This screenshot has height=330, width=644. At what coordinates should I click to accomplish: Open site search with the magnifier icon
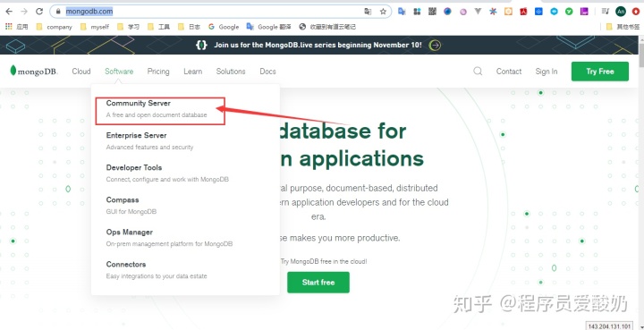click(478, 71)
